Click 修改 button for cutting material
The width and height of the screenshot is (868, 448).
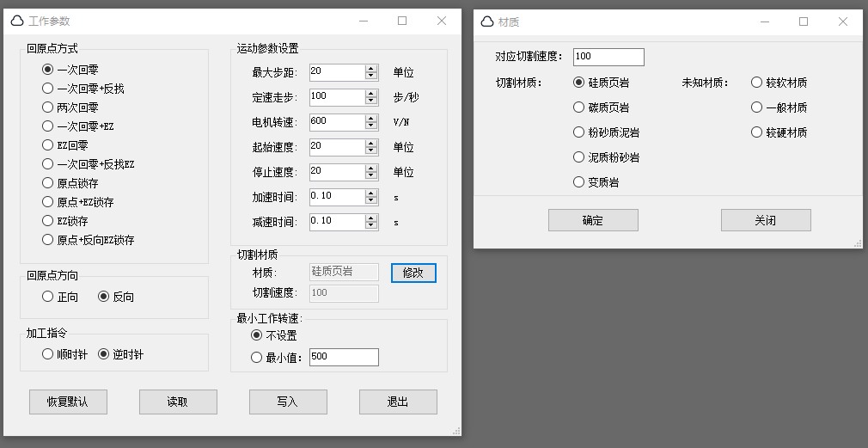(x=413, y=273)
